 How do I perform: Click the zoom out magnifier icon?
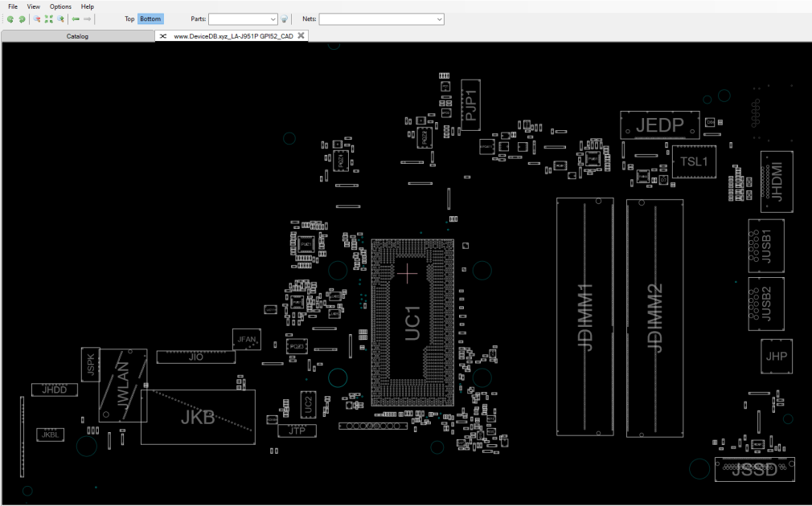pyautogui.click(x=37, y=19)
